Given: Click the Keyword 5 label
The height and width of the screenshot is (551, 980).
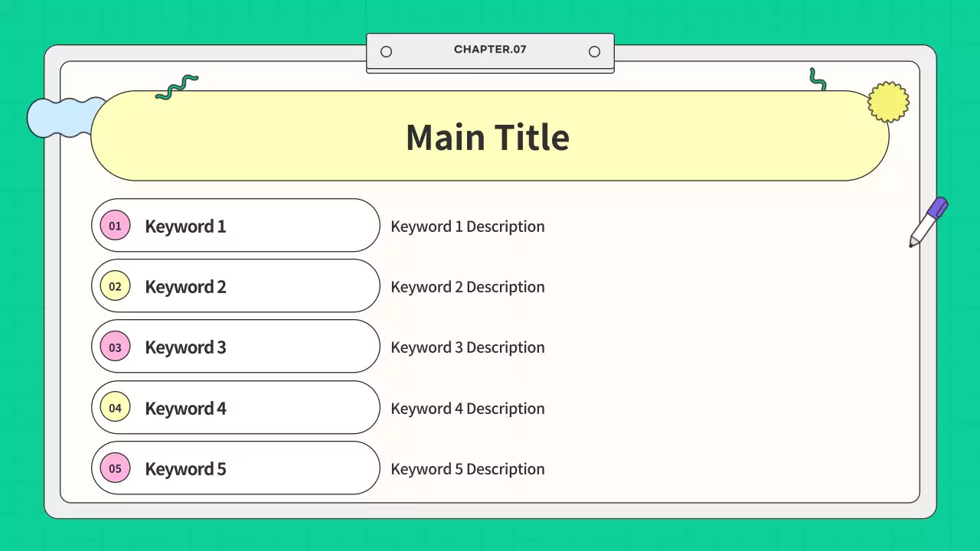Looking at the screenshot, I should click(x=185, y=469).
